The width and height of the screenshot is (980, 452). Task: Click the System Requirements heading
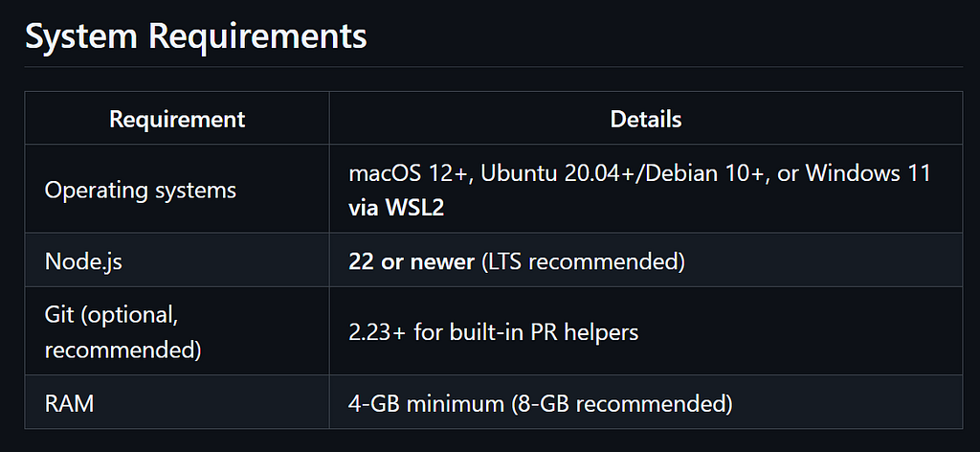tap(195, 36)
